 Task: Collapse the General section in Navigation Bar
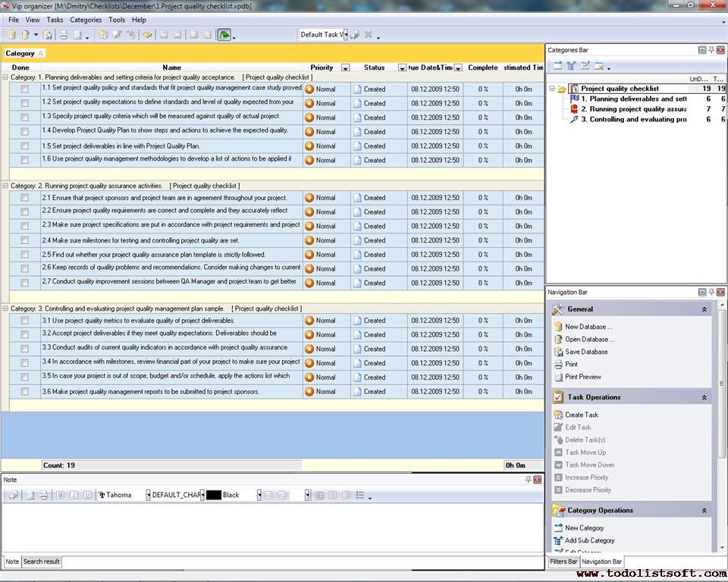(704, 309)
